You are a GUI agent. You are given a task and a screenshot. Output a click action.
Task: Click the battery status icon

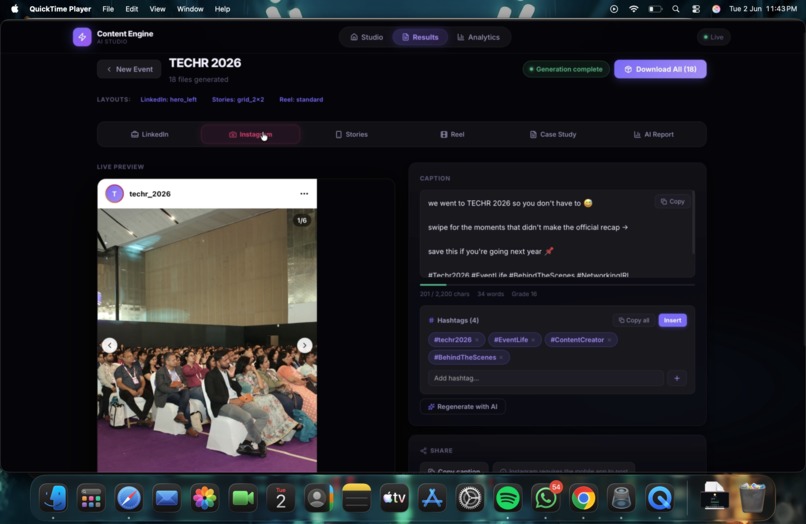pos(655,9)
